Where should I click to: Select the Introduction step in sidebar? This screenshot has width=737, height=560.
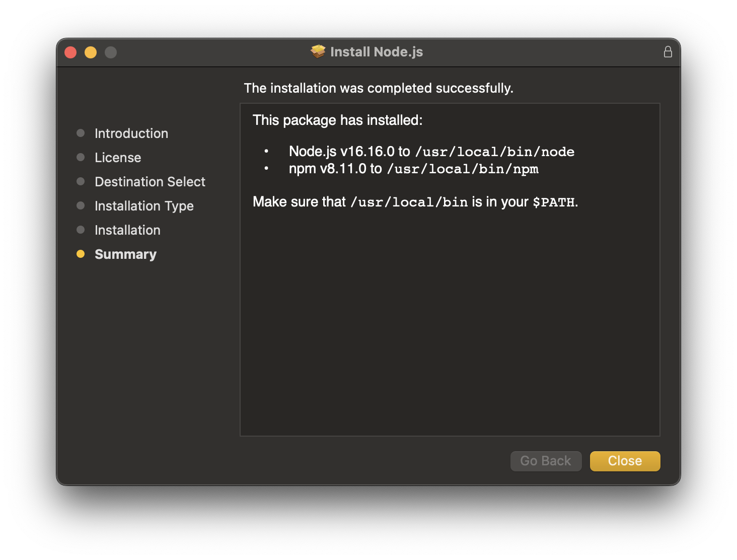click(131, 133)
